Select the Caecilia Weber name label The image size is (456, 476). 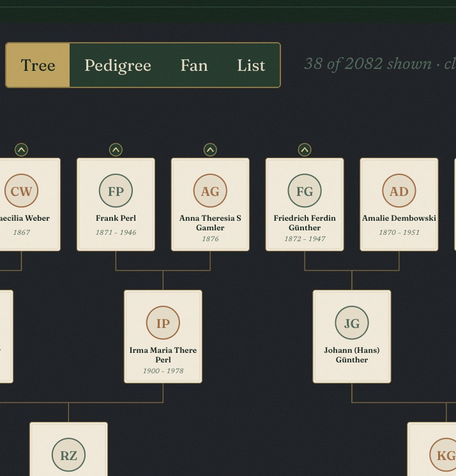point(24,218)
